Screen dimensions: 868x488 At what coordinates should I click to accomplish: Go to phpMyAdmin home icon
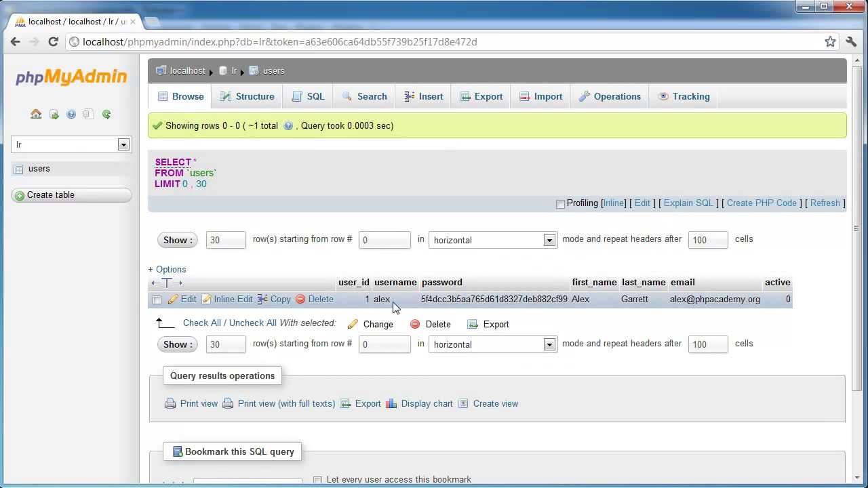point(36,115)
